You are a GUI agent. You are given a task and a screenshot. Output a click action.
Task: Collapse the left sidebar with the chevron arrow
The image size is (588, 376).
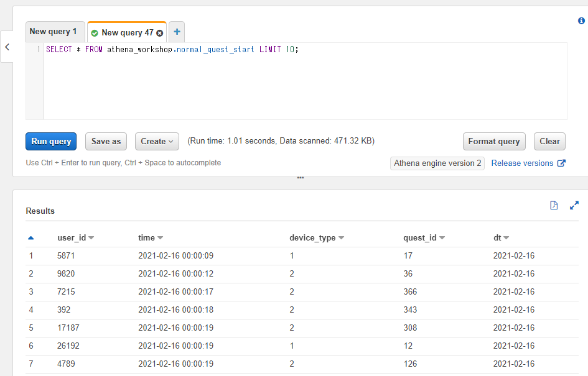(7, 47)
